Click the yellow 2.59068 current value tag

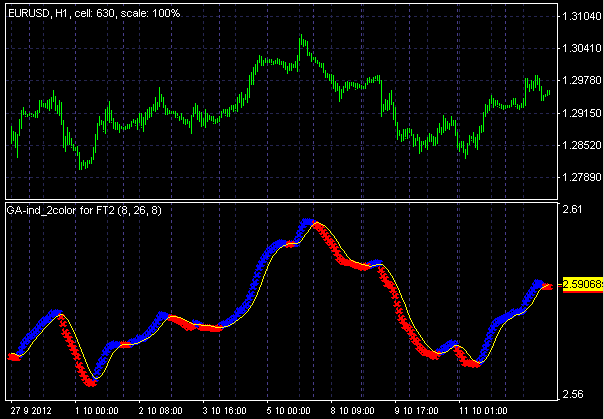tap(583, 285)
